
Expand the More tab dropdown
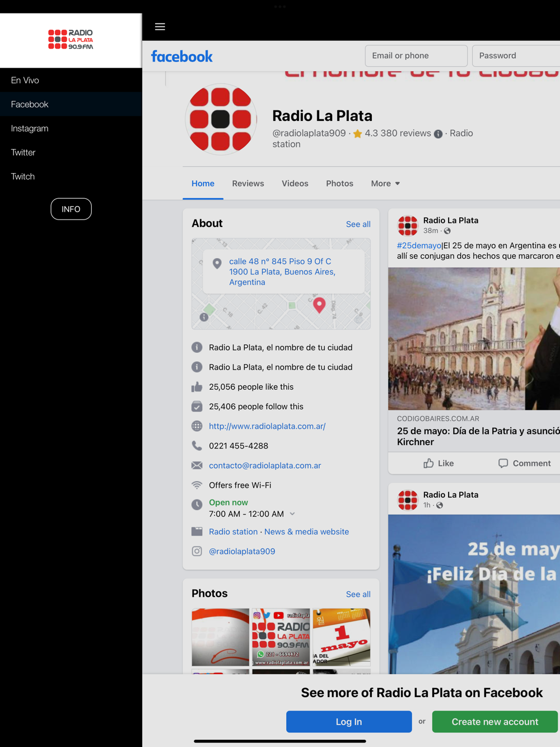(385, 184)
